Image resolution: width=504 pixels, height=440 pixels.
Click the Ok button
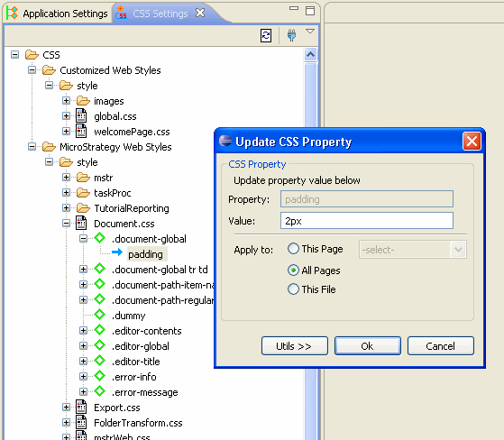[x=367, y=346]
